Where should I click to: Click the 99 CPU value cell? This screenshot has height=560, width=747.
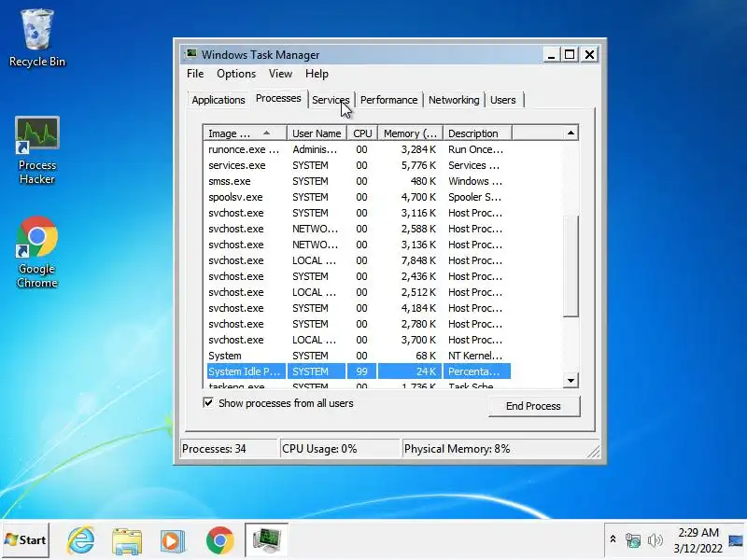pos(361,371)
